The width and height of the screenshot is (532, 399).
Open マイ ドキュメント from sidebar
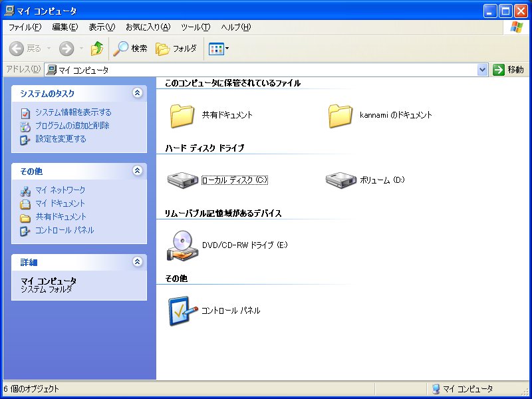click(x=60, y=203)
